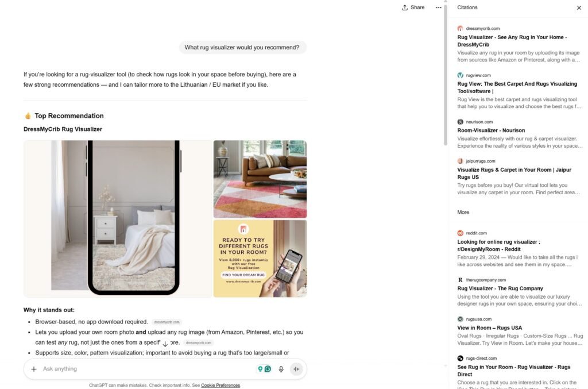Open the three-dots conversation options menu
The height and width of the screenshot is (389, 588).
438,7
